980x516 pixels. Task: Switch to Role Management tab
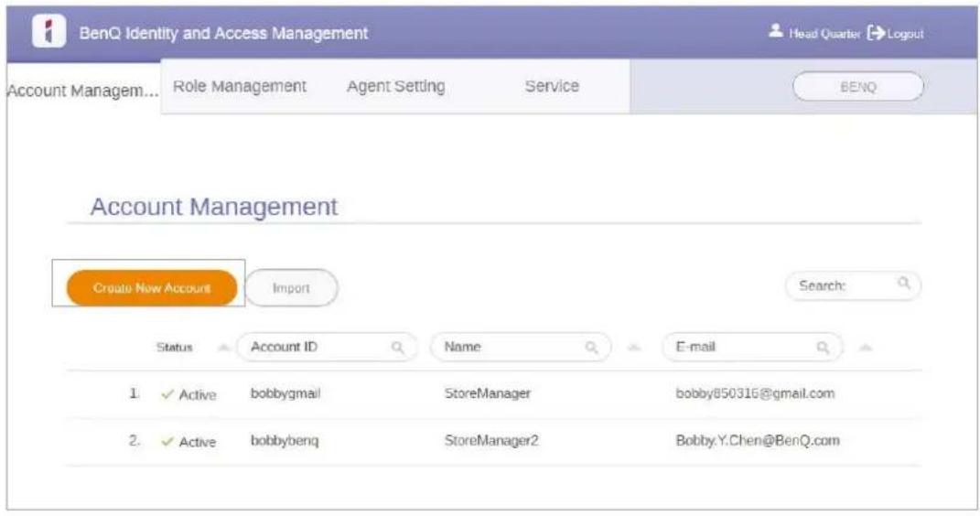tap(240, 86)
